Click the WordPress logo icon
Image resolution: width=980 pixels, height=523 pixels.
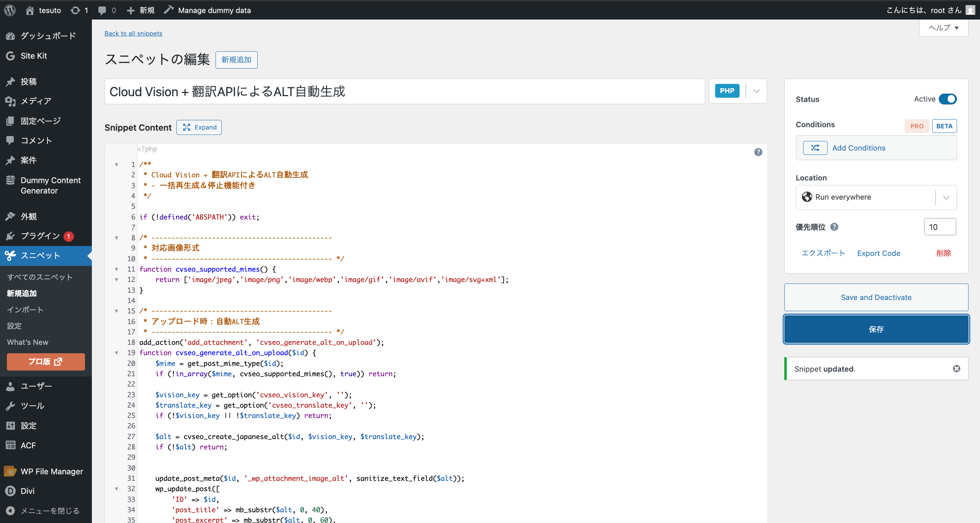(10, 10)
